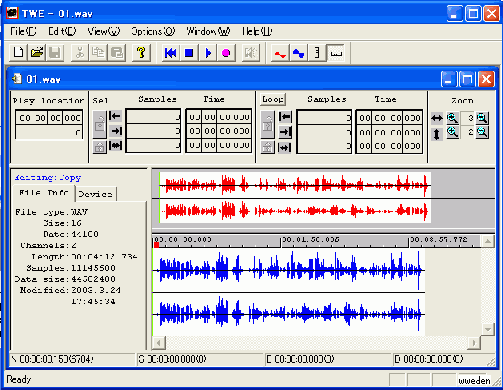Viewport: 503px width, 390px height.
Task: Stop playback with the blue square button
Action: coord(189,53)
